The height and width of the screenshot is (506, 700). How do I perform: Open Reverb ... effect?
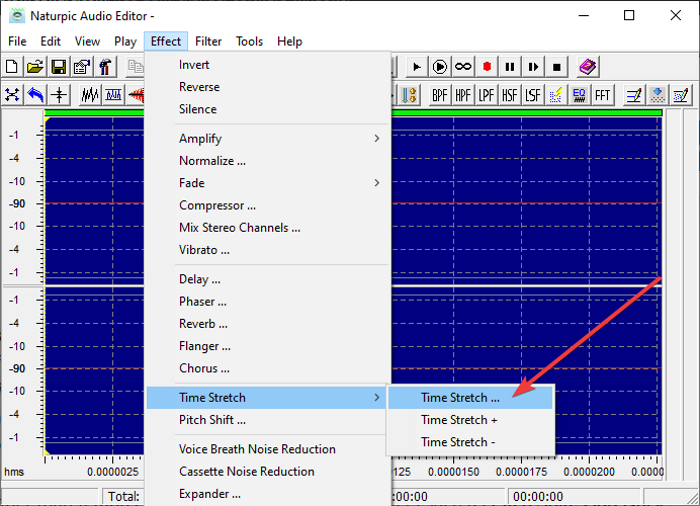268,324
